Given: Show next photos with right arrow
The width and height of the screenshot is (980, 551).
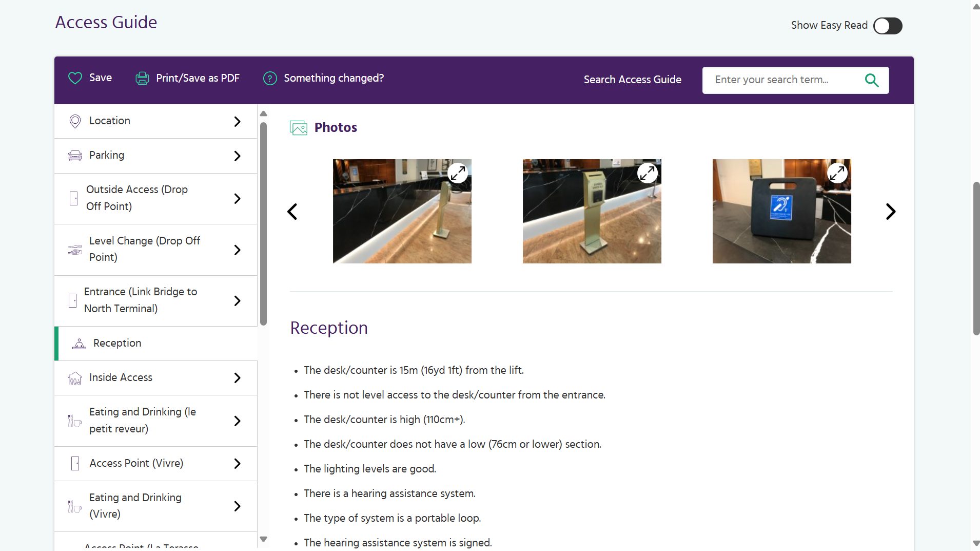Looking at the screenshot, I should (x=891, y=212).
